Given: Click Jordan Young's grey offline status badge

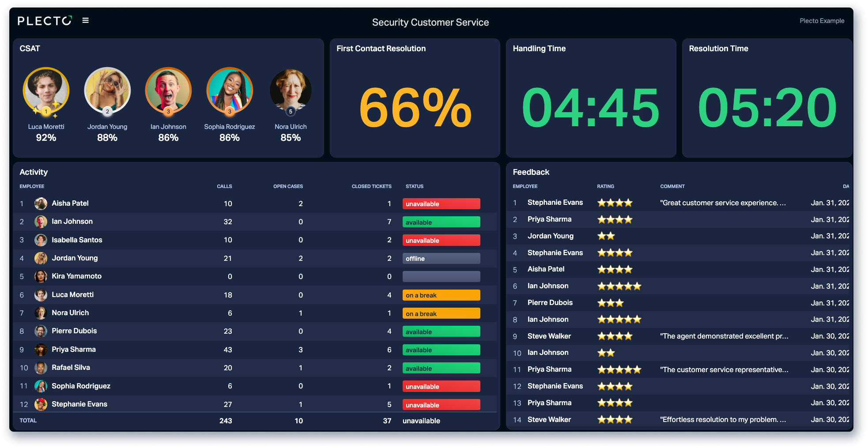Looking at the screenshot, I should tap(441, 259).
